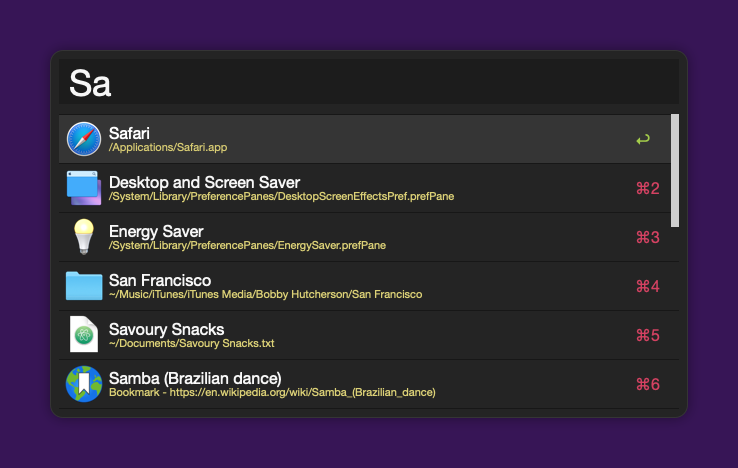Screen dimensions: 738x468
Task: Open the Savoury Snacks result
Action: pyautogui.click(x=166, y=329)
